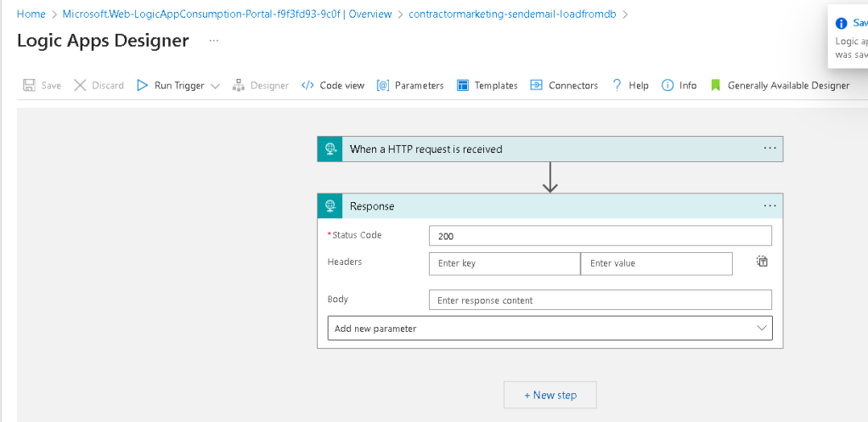This screenshot has width=868, height=422.
Task: Click the Body Enter response content field
Action: [x=600, y=300]
